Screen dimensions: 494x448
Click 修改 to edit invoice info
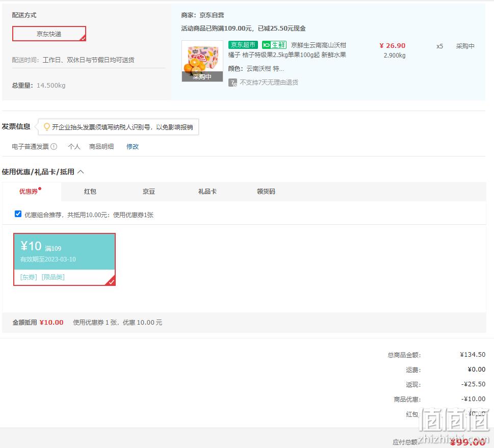133,146
